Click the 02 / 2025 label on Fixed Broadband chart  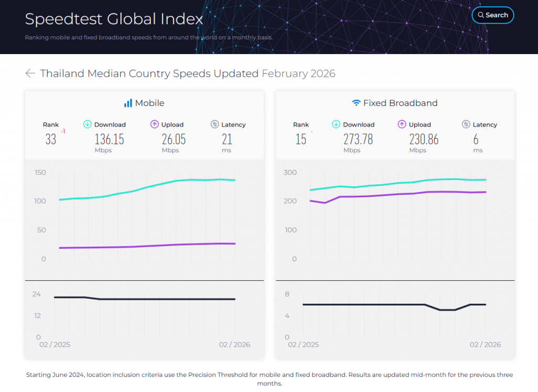tap(304, 345)
